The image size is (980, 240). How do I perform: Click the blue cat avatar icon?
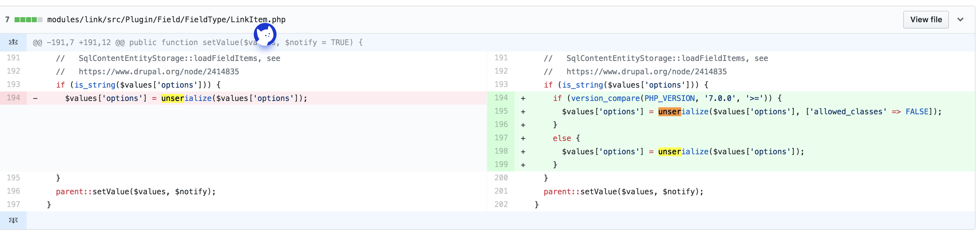265,35
